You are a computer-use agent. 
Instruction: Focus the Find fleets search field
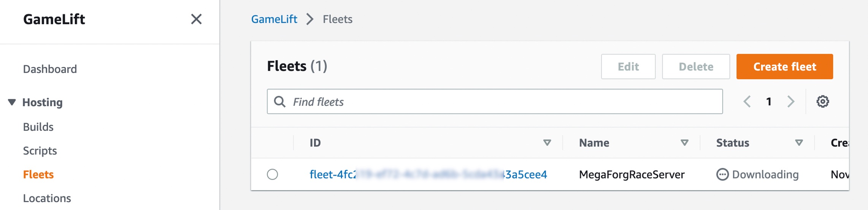[495, 102]
